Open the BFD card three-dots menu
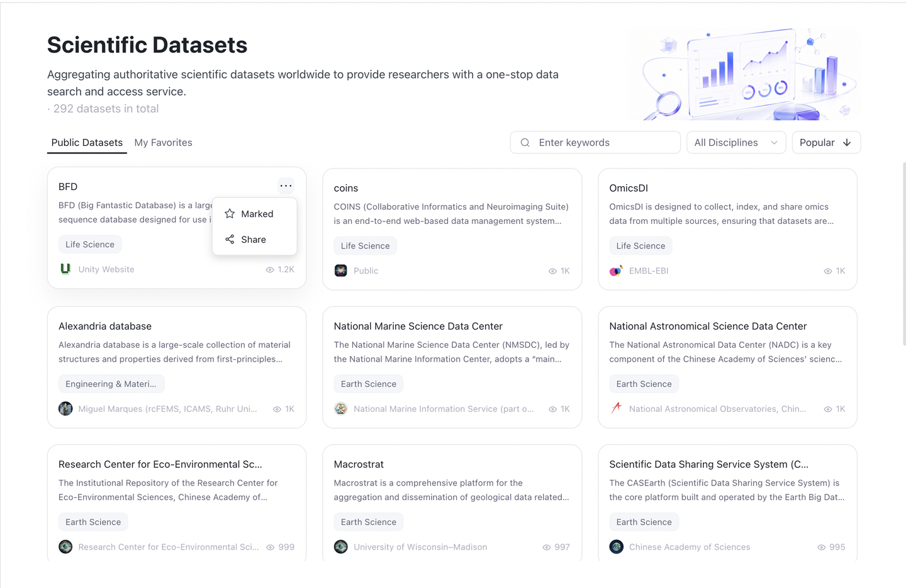This screenshot has width=906, height=588. 286,186
